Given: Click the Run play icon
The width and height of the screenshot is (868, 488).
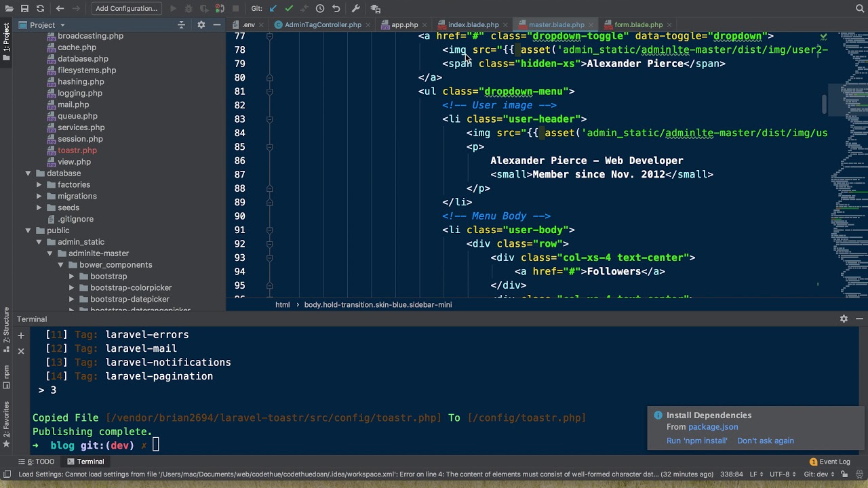Looking at the screenshot, I should click(x=174, y=9).
